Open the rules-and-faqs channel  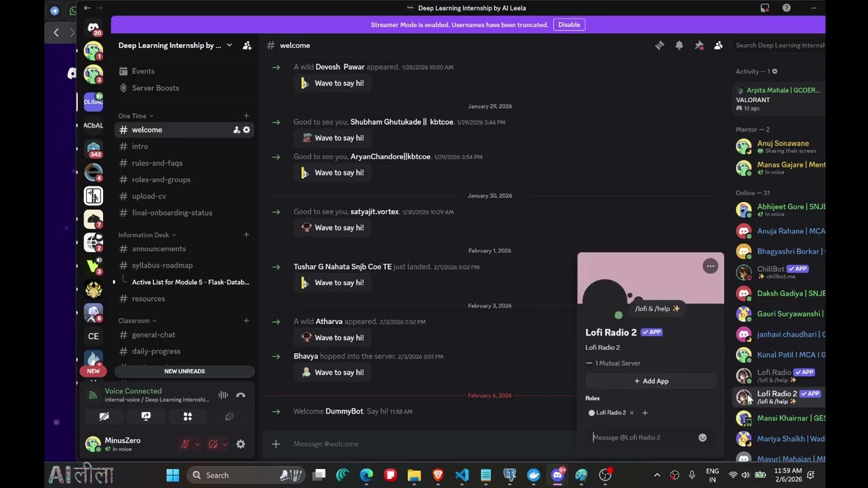pyautogui.click(x=184, y=163)
